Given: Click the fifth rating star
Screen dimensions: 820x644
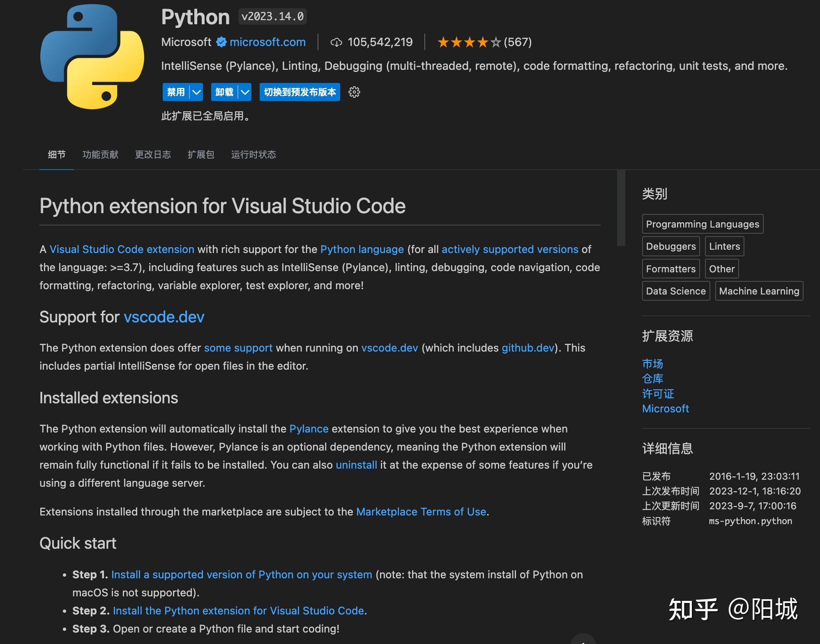Looking at the screenshot, I should [x=495, y=41].
